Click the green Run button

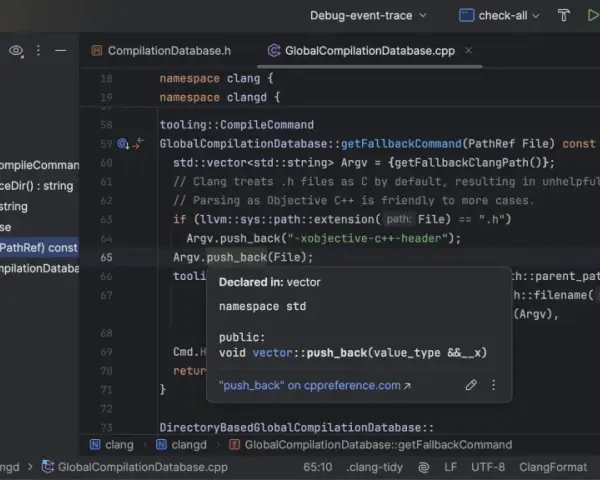pyautogui.click(x=593, y=16)
